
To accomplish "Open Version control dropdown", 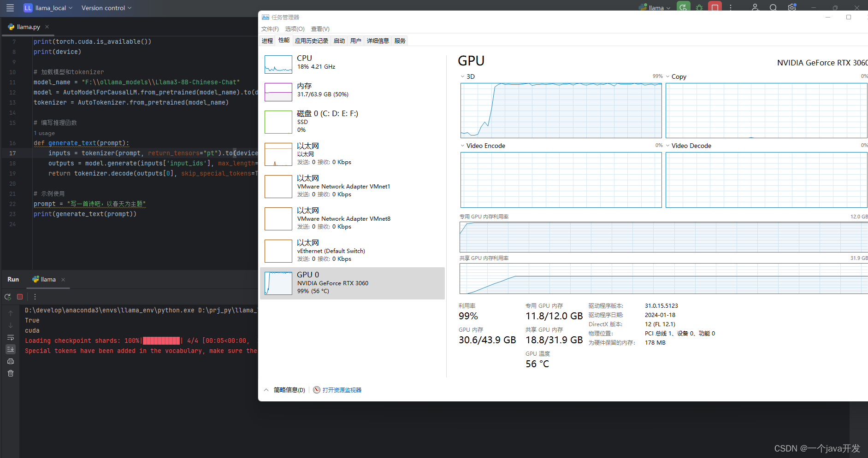I will [106, 8].
